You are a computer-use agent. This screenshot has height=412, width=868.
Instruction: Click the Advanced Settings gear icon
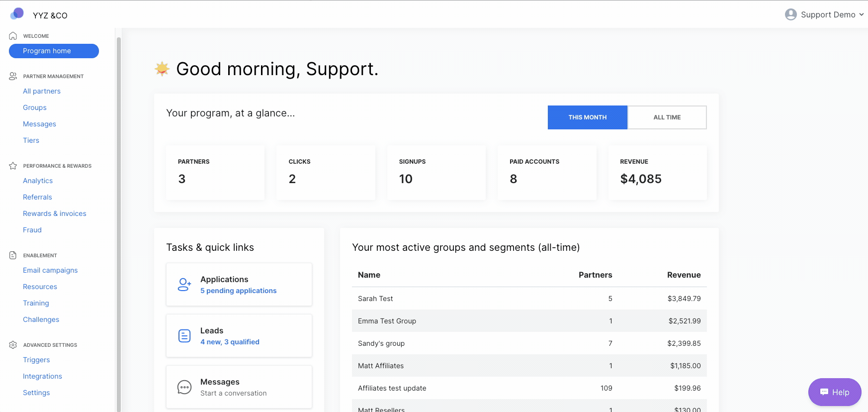tap(13, 345)
